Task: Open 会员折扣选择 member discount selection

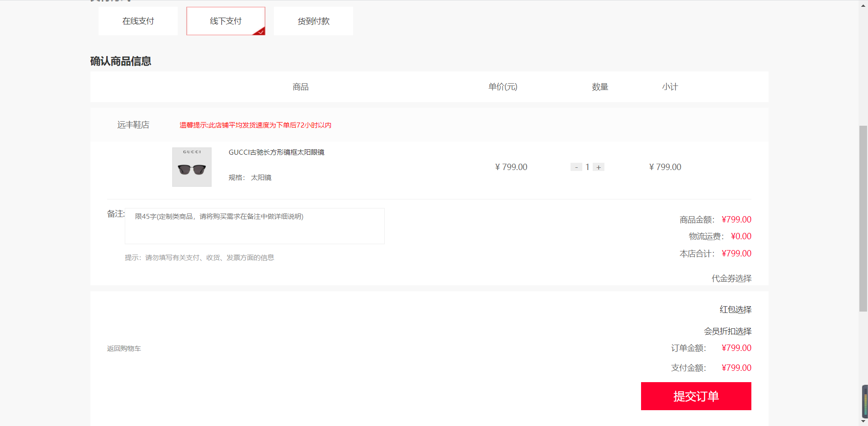Action: coord(727,331)
